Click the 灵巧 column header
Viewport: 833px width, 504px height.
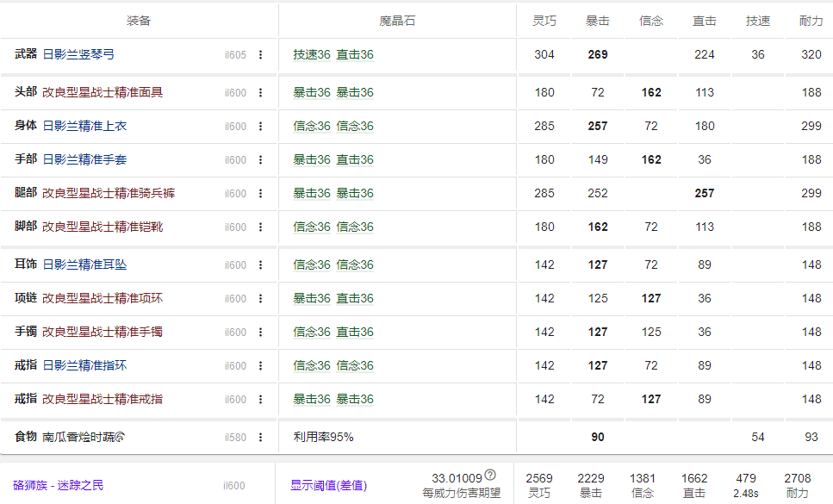point(544,21)
